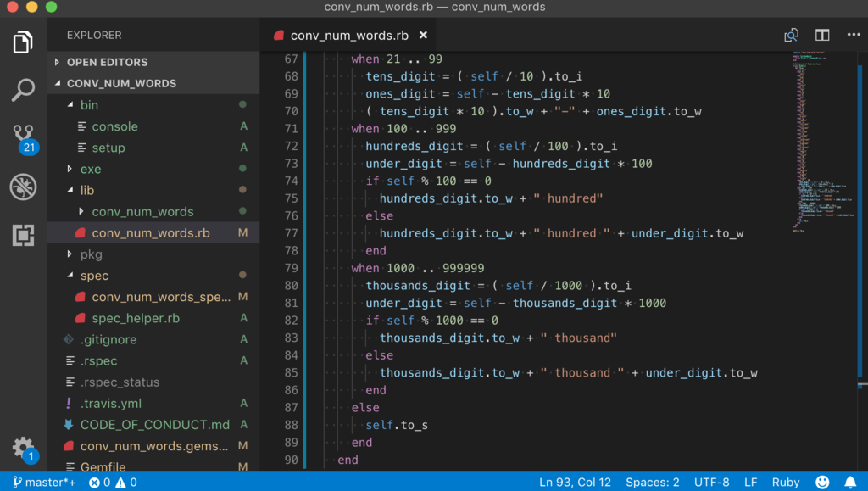Image resolution: width=868 pixels, height=491 pixels.
Task: Open the console file in bin
Action: click(x=153, y=126)
